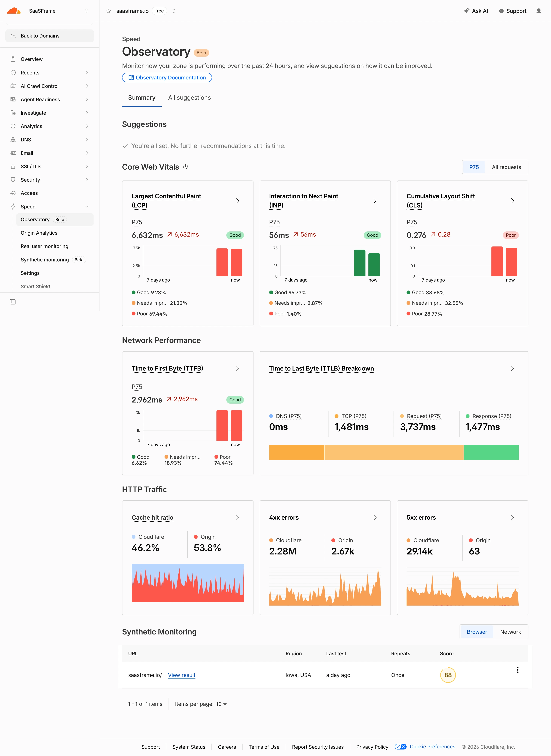Click the Email envelope icon
The image size is (551, 756).
coord(13,153)
